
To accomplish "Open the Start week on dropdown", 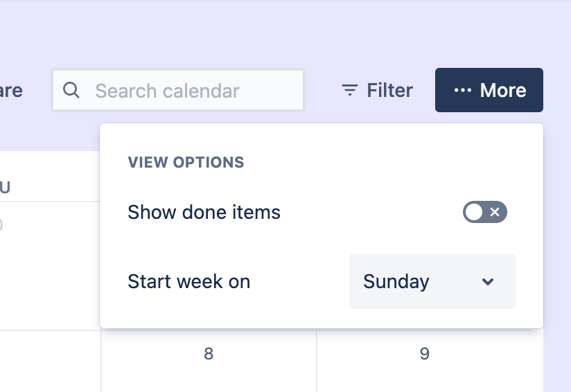I will coord(432,281).
